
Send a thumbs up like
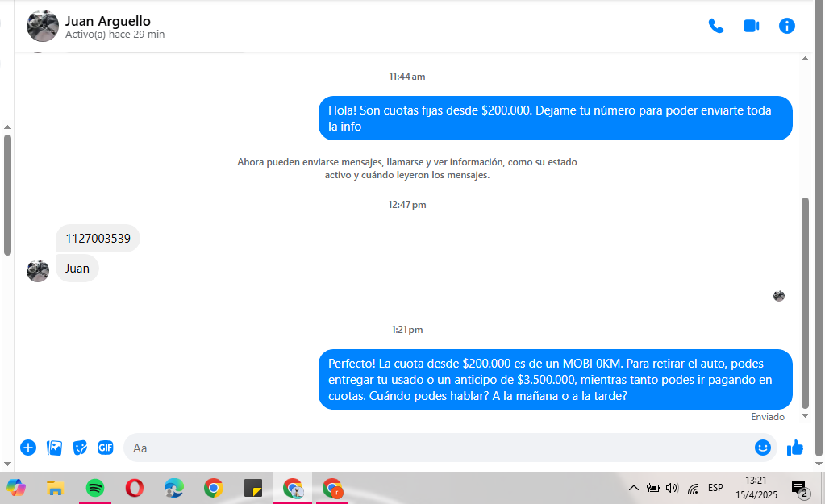pyautogui.click(x=795, y=448)
